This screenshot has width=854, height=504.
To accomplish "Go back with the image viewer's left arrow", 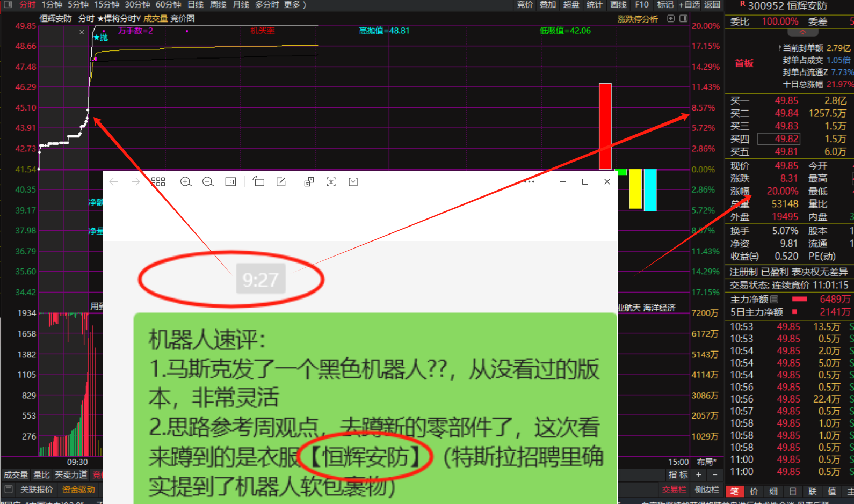I will (x=113, y=182).
